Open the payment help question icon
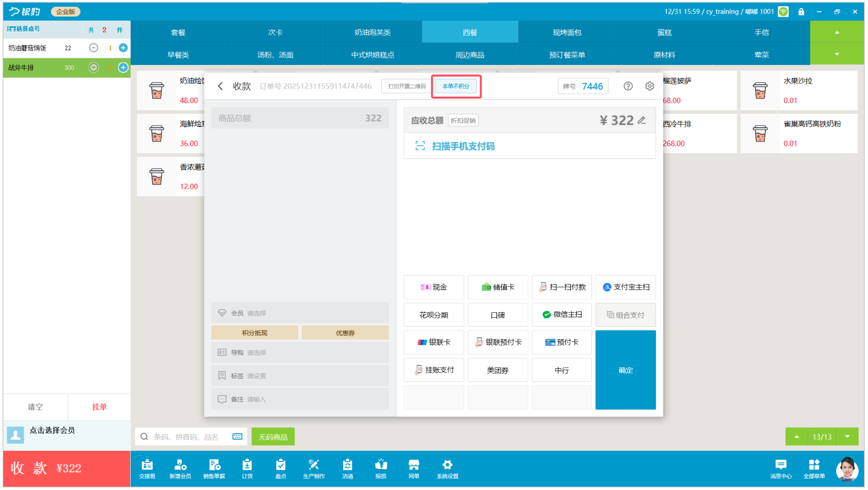The width and height of the screenshot is (868, 490). coord(628,86)
